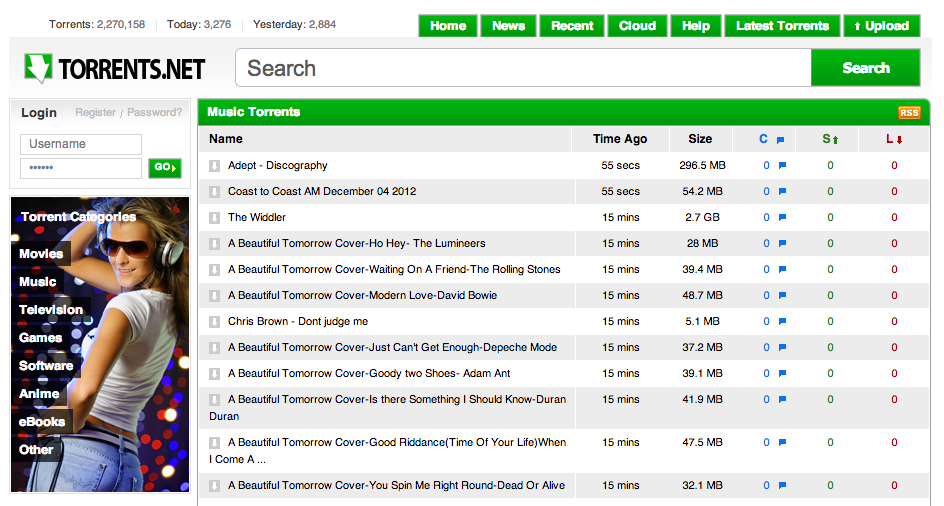The image size is (944, 506).
Task: Click download icon for Waiting On A Friend
Action: click(x=214, y=269)
